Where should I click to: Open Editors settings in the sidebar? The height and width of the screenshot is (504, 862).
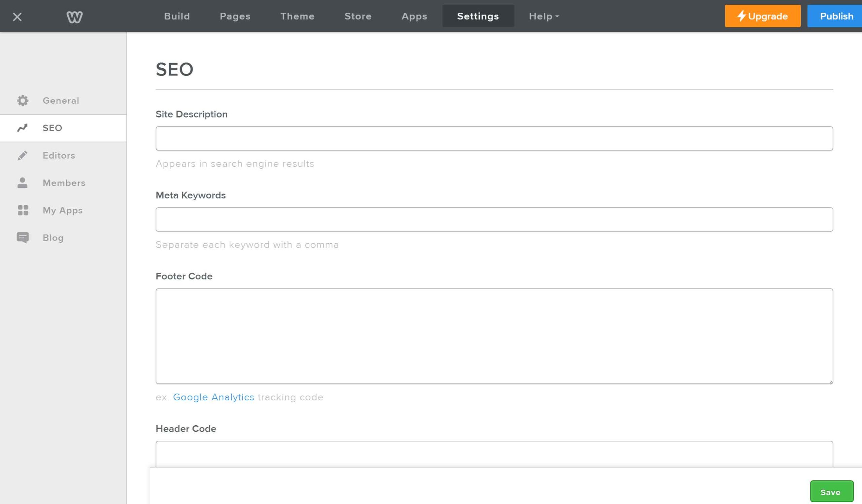[63, 156]
